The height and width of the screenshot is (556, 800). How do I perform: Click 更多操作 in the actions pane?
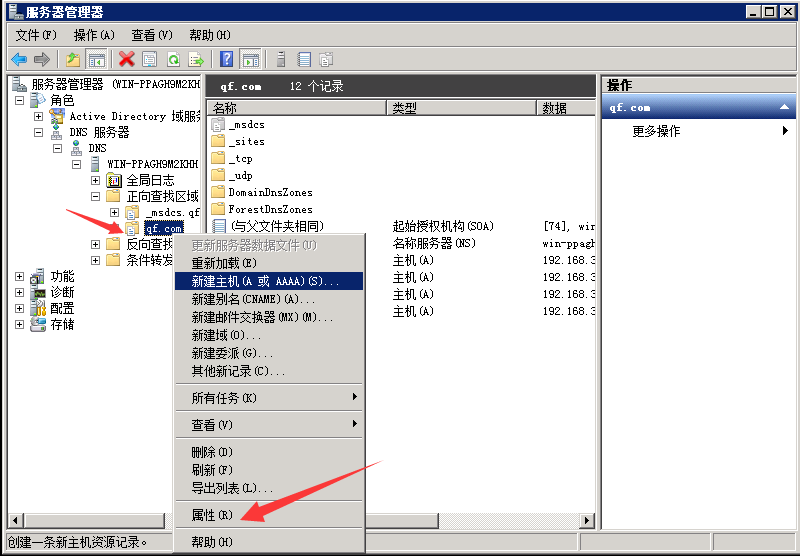pos(656,131)
